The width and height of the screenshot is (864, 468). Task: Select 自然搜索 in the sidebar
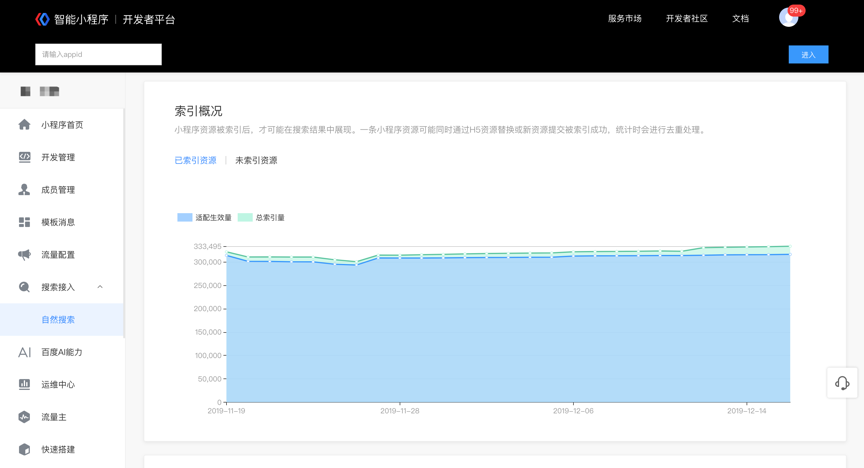pyautogui.click(x=58, y=320)
